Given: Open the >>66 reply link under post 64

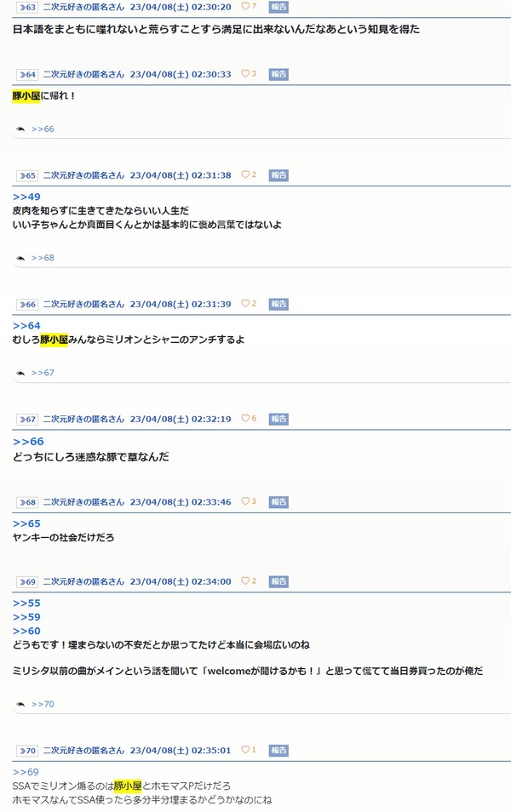Looking at the screenshot, I should coord(43,129).
